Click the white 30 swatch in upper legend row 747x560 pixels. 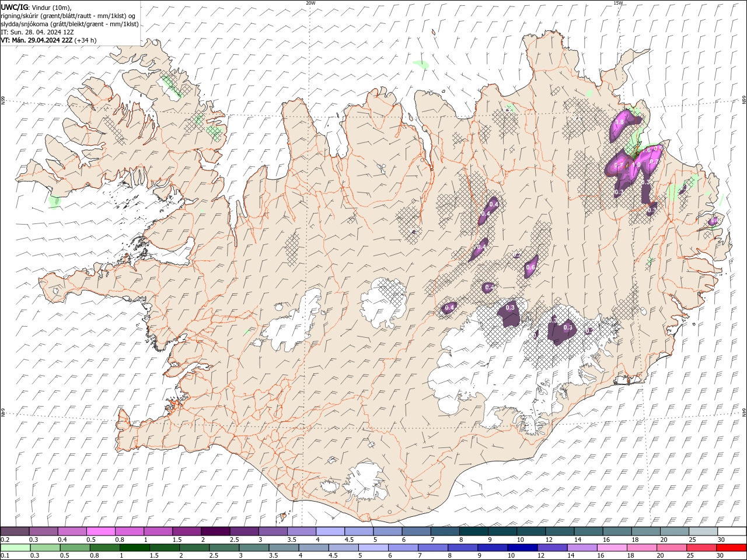[732, 531]
